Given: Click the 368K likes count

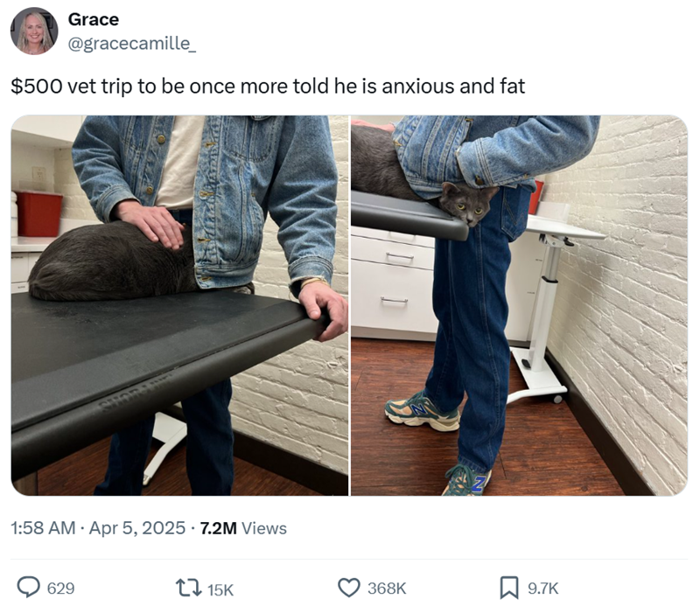Looking at the screenshot, I should (387, 589).
